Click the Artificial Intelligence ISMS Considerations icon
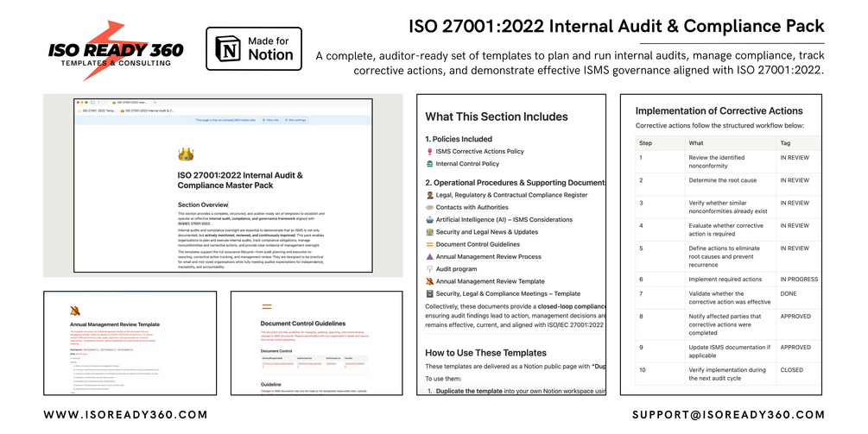The height and width of the screenshot is (434, 868). [429, 219]
